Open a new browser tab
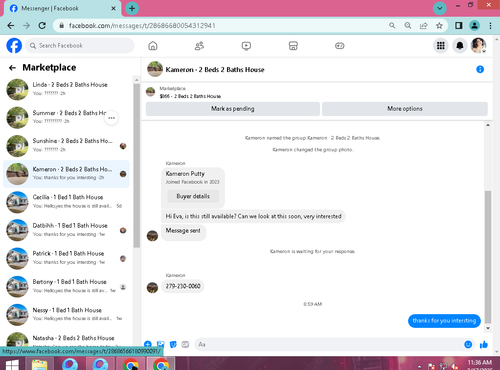 pyautogui.click(x=132, y=8)
